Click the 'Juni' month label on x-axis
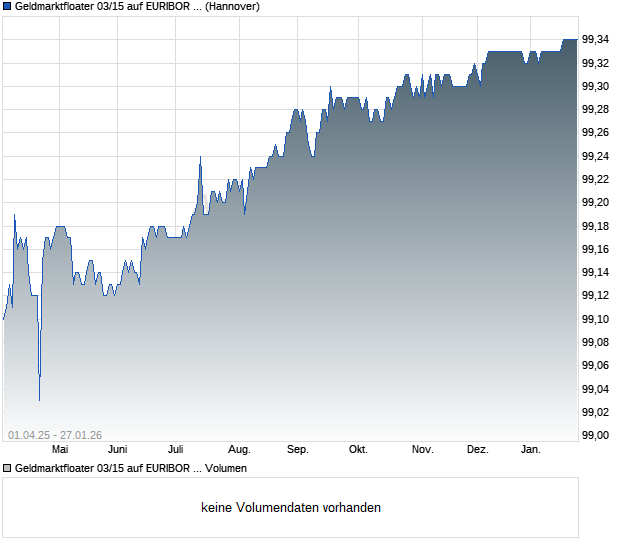The height and width of the screenshot is (546, 620). pyautogui.click(x=117, y=450)
